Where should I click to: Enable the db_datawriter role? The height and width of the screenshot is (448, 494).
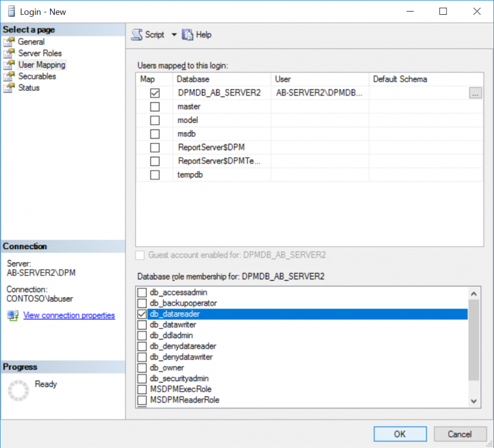pyautogui.click(x=142, y=324)
